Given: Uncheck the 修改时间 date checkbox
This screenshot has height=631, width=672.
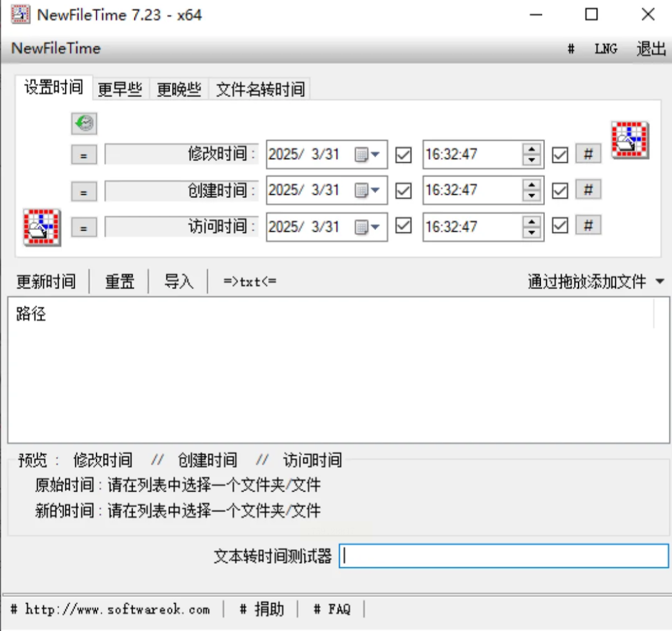Looking at the screenshot, I should point(403,155).
